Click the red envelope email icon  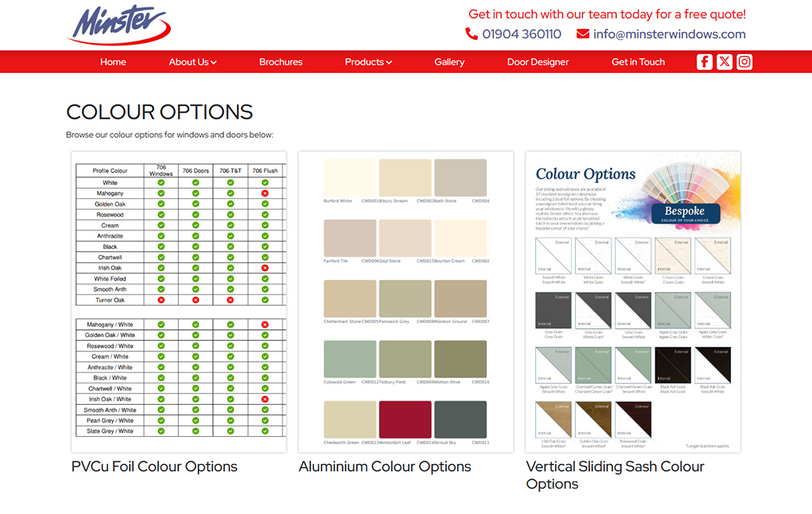[x=583, y=34]
